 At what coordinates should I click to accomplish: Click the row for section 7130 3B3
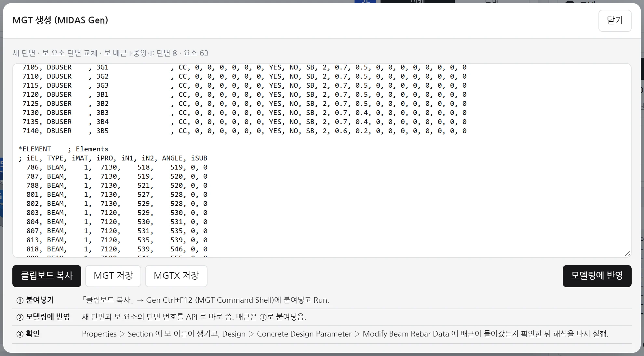[x=244, y=113]
